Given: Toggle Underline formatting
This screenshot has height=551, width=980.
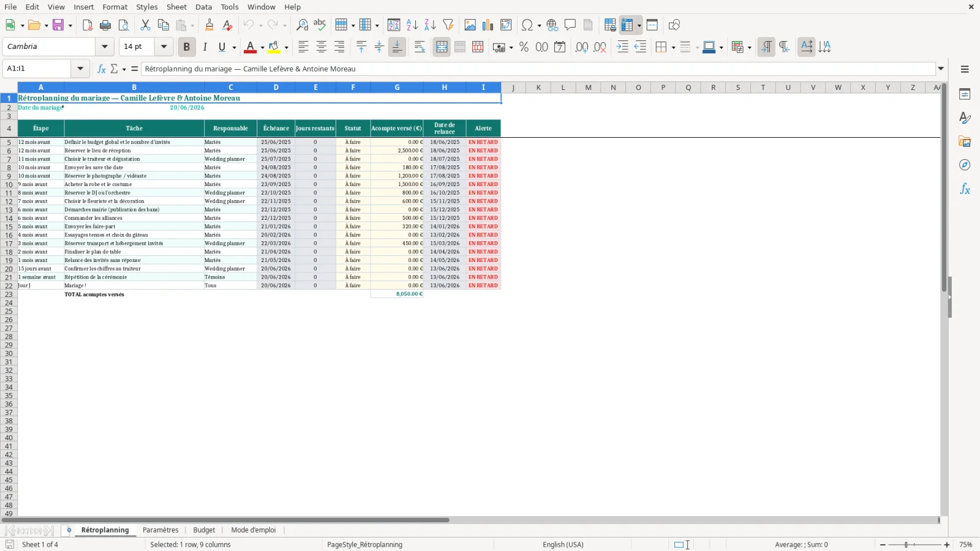Looking at the screenshot, I should pos(222,47).
